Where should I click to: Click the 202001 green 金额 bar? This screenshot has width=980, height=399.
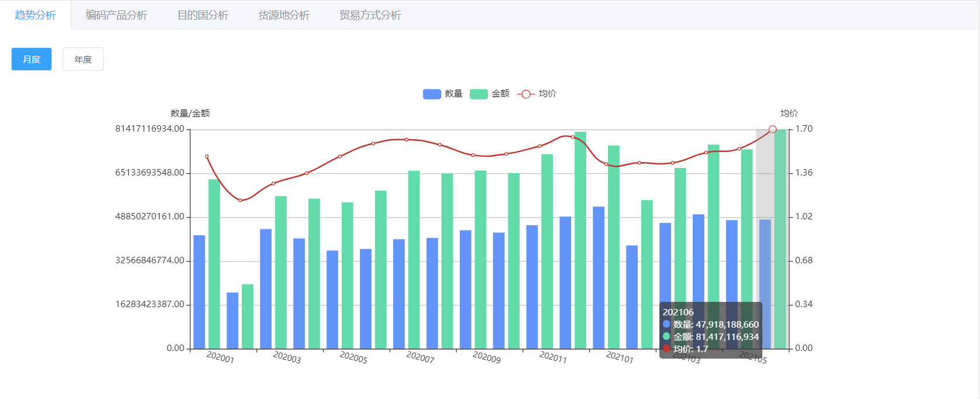tap(214, 264)
